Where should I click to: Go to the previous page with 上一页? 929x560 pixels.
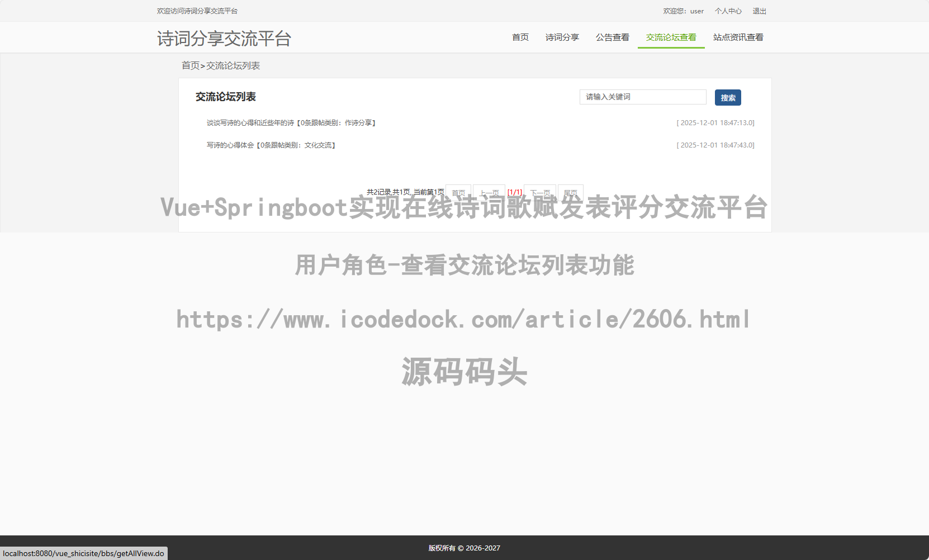click(489, 192)
